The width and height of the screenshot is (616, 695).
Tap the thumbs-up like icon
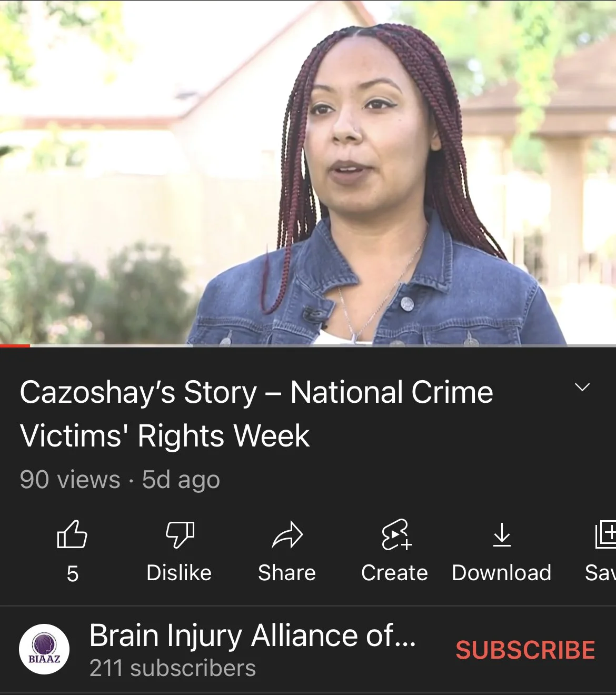[72, 534]
